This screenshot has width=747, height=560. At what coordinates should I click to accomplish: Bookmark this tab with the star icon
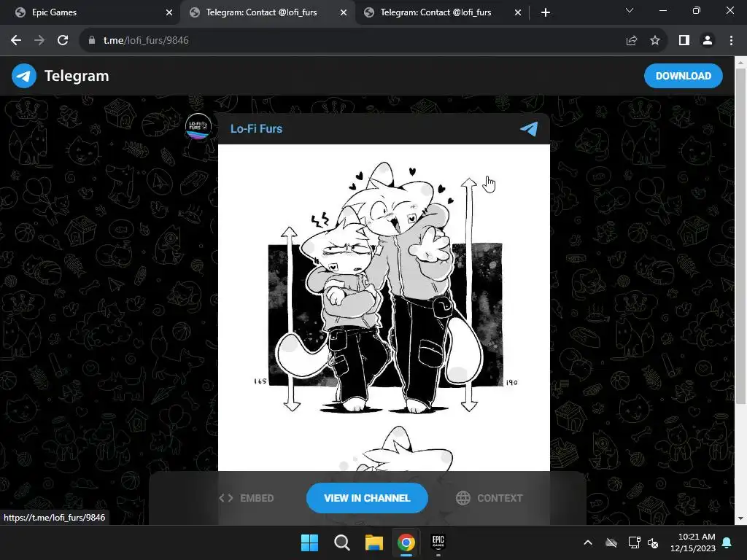point(655,41)
